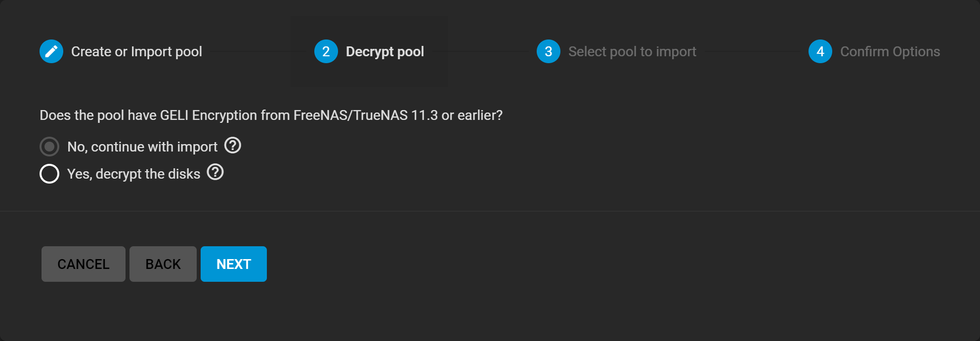Click the CANCEL button

[x=84, y=264]
